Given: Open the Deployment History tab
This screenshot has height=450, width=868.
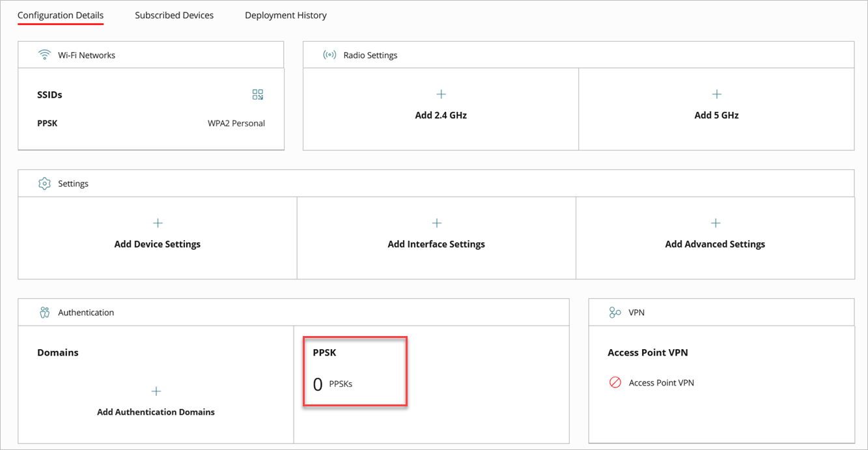Looking at the screenshot, I should point(286,15).
